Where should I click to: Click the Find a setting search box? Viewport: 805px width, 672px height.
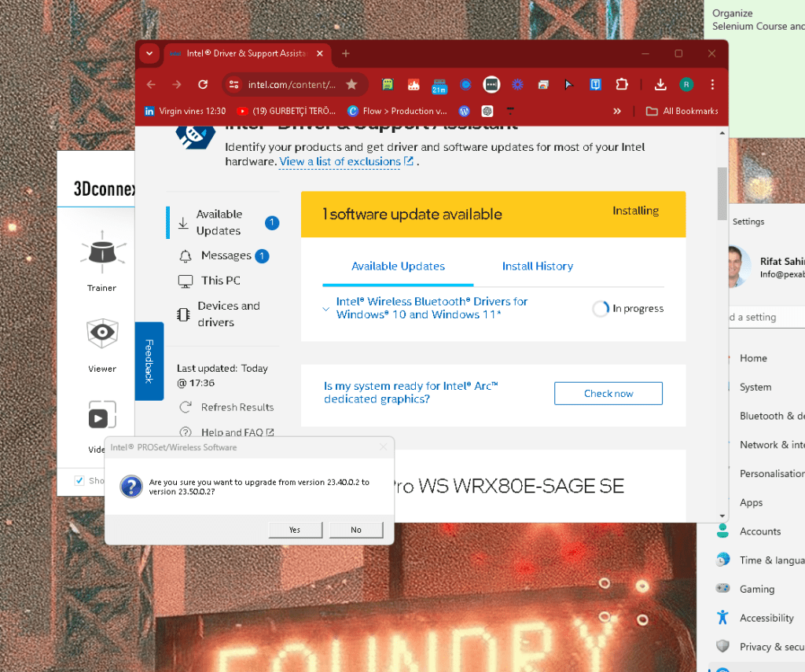[x=766, y=318]
